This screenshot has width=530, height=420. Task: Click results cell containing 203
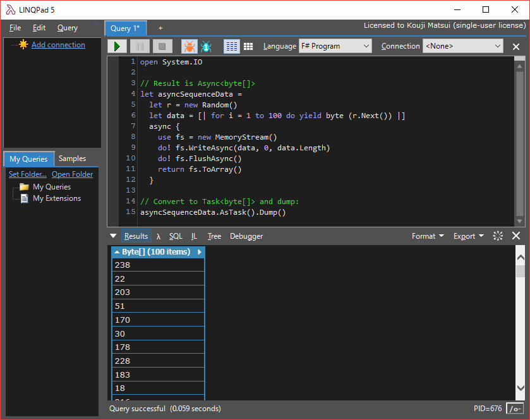point(158,292)
